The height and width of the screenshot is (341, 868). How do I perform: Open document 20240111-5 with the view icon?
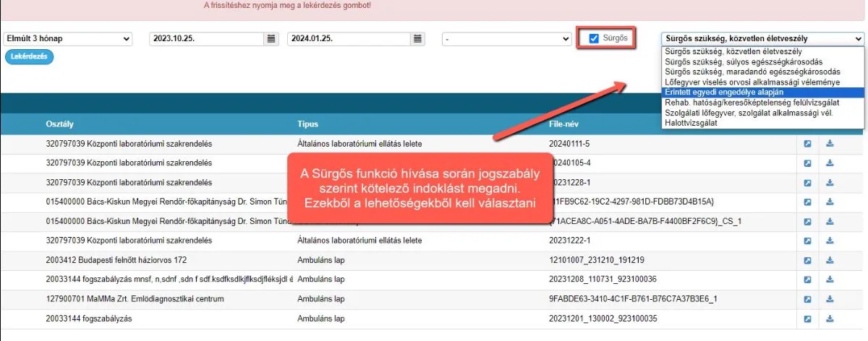coord(808,144)
